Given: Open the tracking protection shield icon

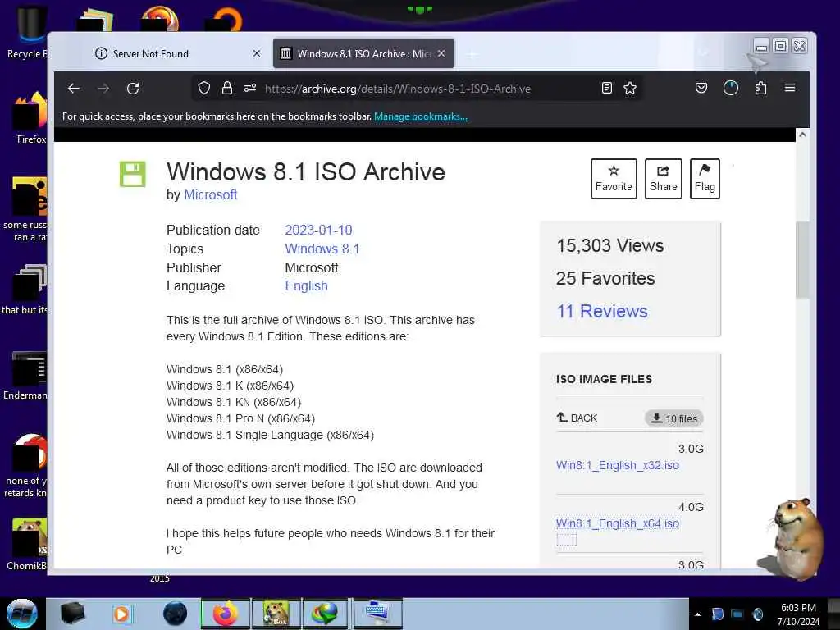Looking at the screenshot, I should point(204,89).
